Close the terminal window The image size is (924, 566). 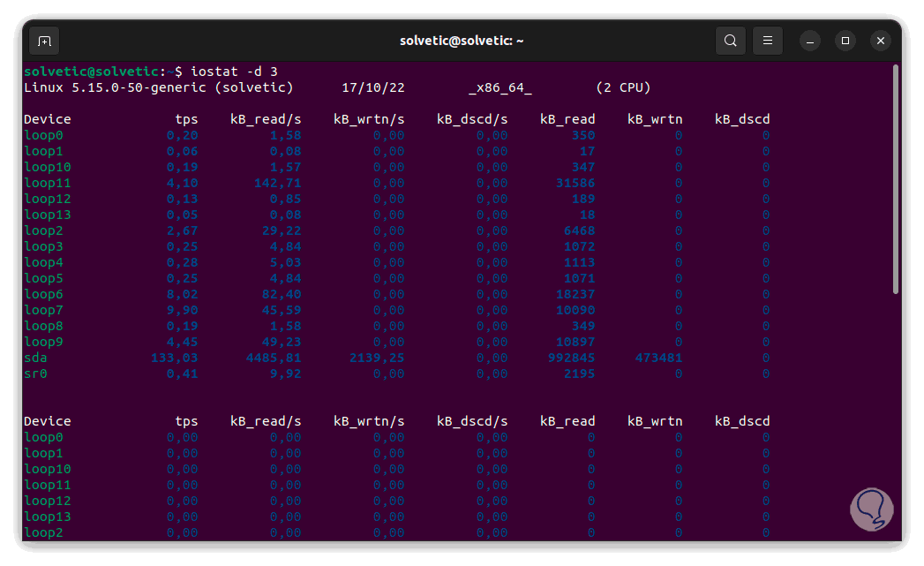pyautogui.click(x=881, y=41)
